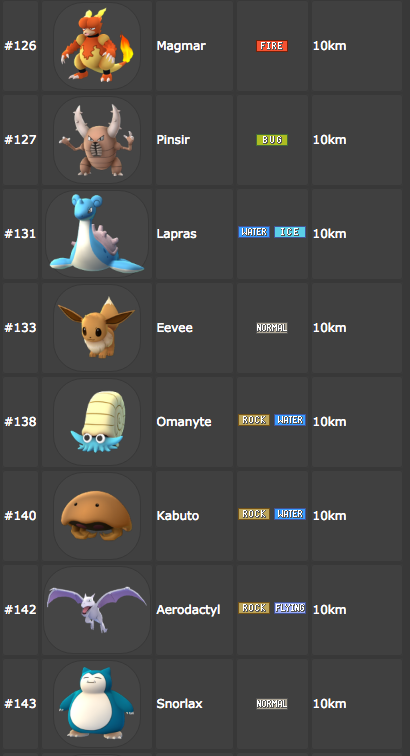Click the FIRE type badge for Magmar

pyautogui.click(x=272, y=46)
